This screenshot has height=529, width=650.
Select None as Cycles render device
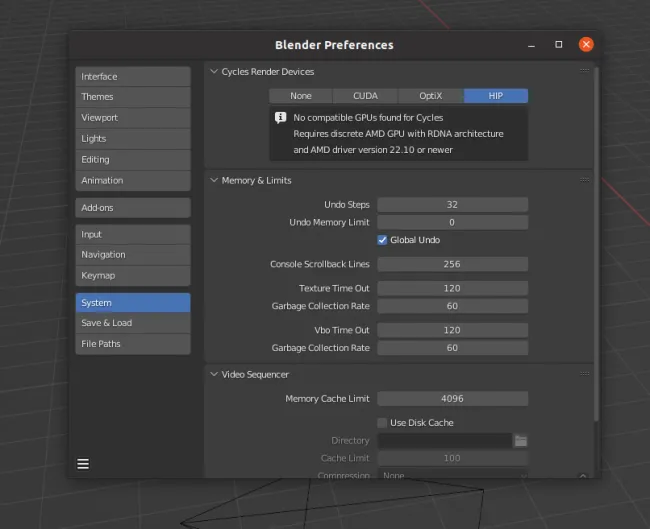point(301,96)
